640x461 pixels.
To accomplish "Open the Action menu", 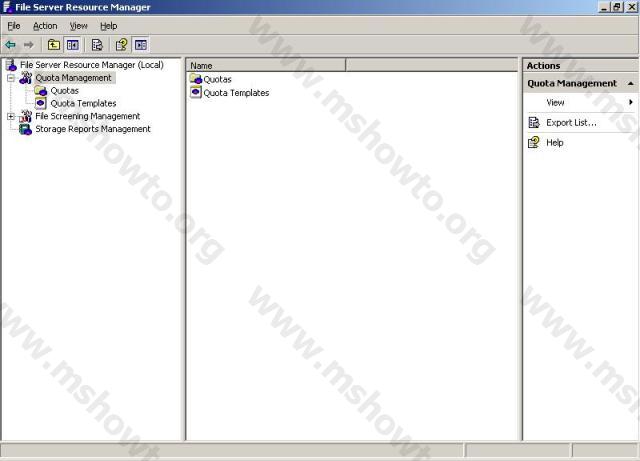I will tap(45, 26).
